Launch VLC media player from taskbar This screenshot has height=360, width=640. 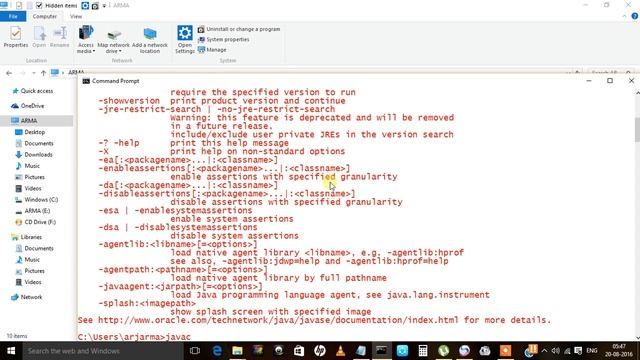coord(340,351)
